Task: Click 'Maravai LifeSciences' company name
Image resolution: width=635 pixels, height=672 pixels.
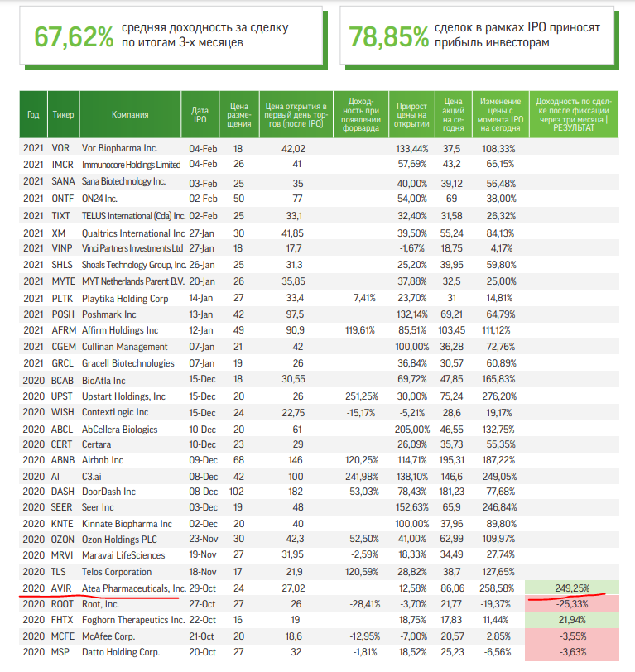Action: pyautogui.click(x=123, y=555)
